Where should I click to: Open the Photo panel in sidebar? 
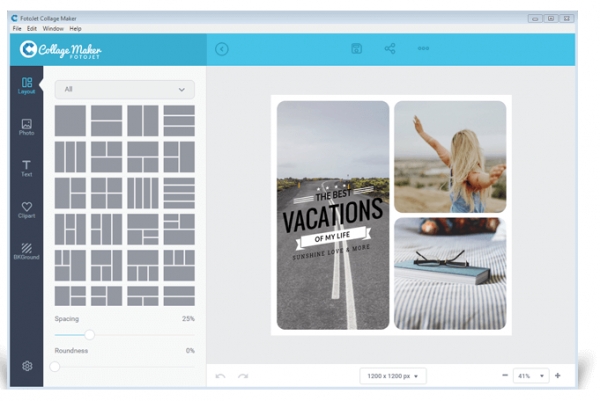(x=26, y=126)
